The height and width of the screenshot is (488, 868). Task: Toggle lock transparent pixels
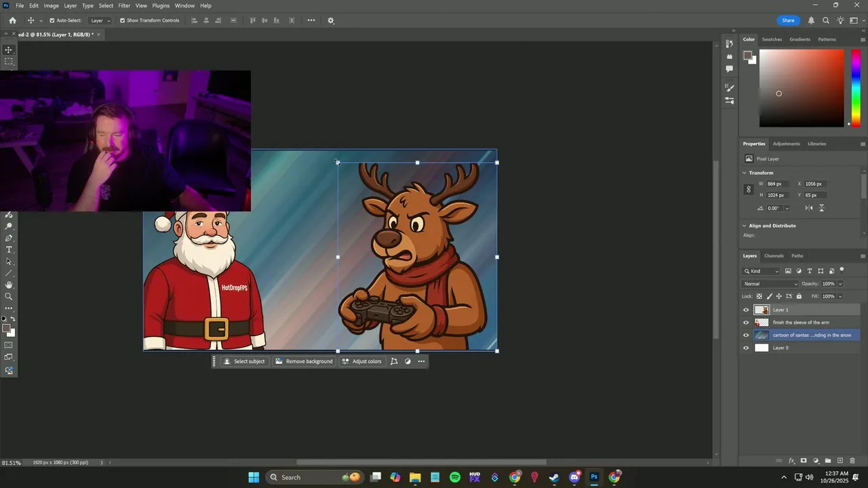pyautogui.click(x=759, y=296)
